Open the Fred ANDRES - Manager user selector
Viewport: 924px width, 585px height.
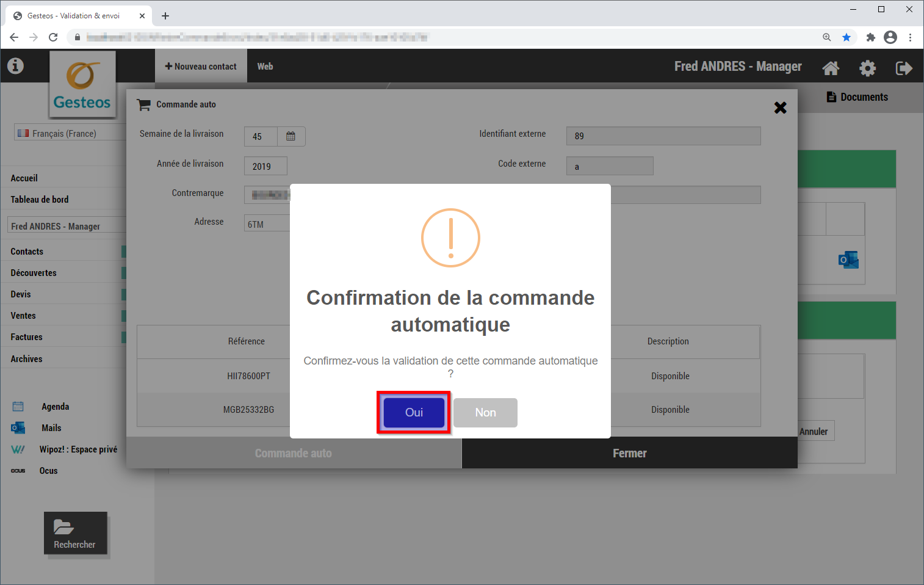pyautogui.click(x=66, y=226)
